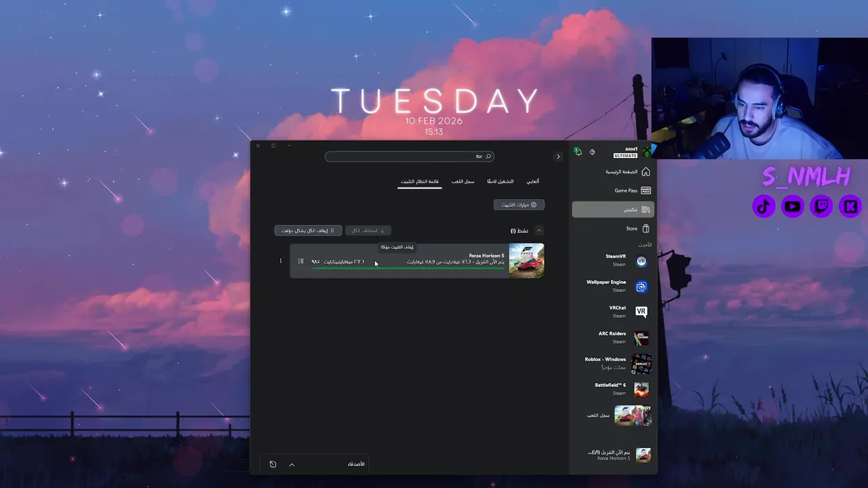Click the Forza Horizon 5 download progress bar

point(408,268)
